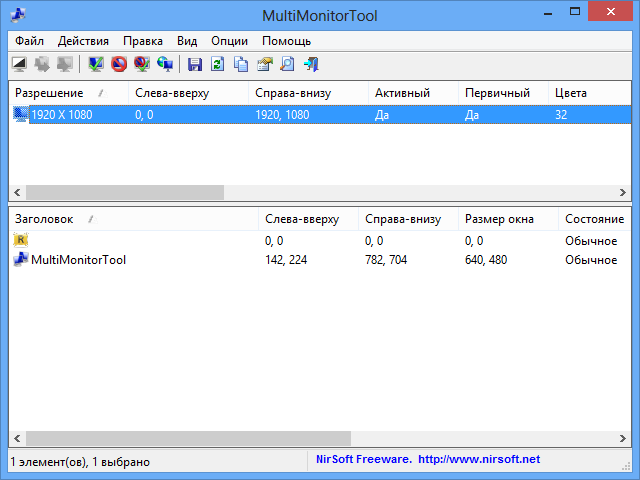Sort monitors by Справа-внизу column header
The image size is (640, 480).
[x=309, y=93]
